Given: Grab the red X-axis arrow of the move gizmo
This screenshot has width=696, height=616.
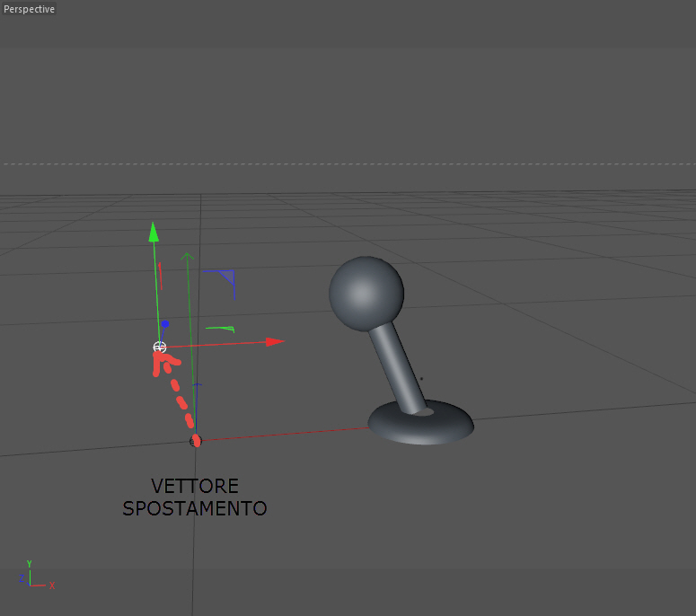Looking at the screenshot, I should pyautogui.click(x=275, y=342).
